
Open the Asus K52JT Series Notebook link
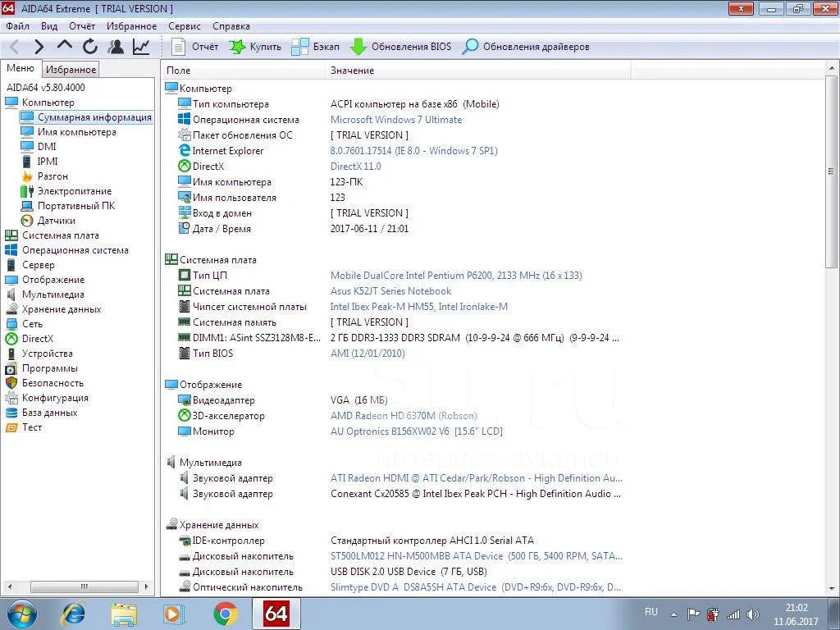click(x=390, y=291)
